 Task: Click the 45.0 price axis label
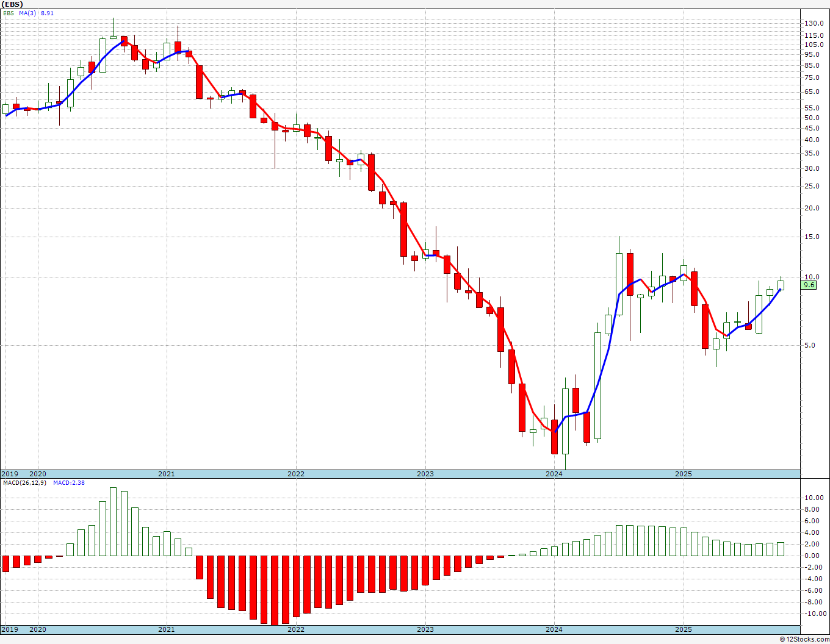(x=812, y=128)
